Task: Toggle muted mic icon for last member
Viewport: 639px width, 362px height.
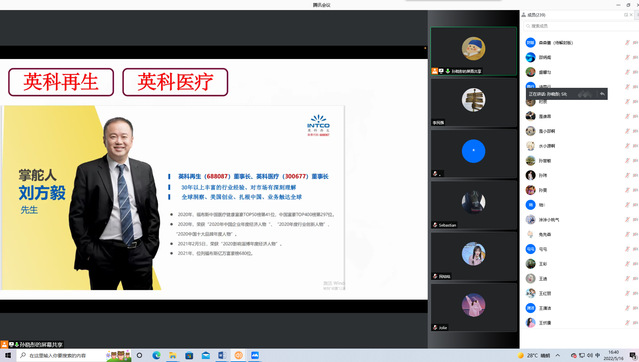Action: pos(628,323)
